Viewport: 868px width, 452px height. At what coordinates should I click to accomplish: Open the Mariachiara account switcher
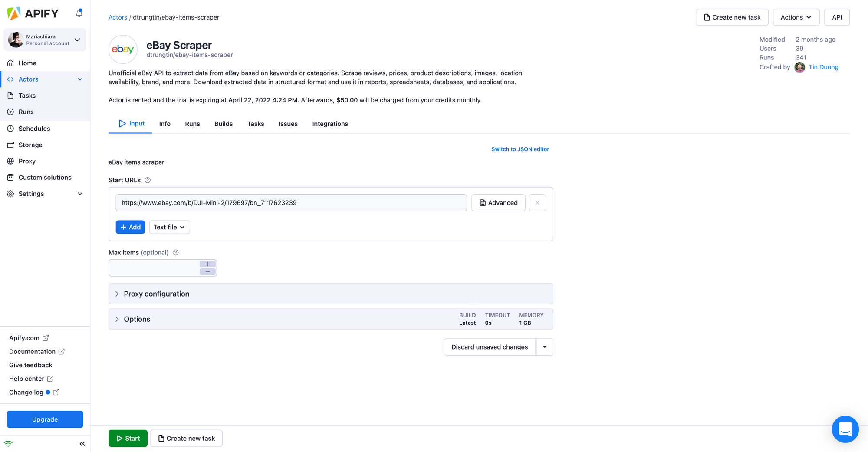coord(45,40)
